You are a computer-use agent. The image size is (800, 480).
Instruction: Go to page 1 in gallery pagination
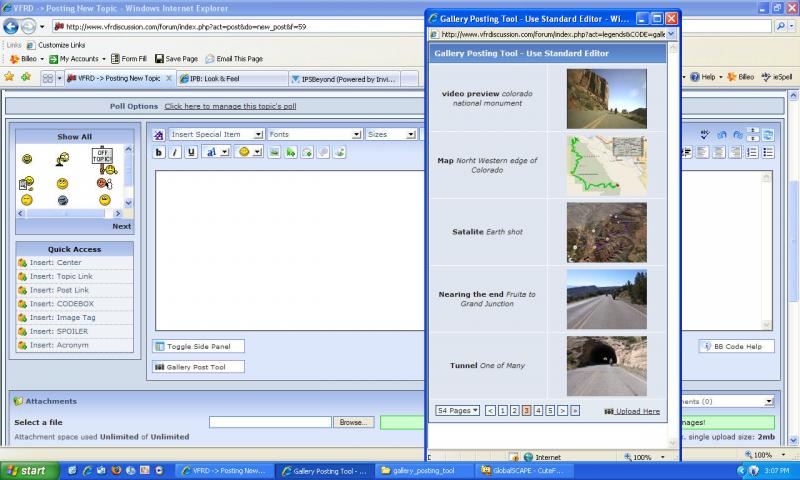click(503, 410)
